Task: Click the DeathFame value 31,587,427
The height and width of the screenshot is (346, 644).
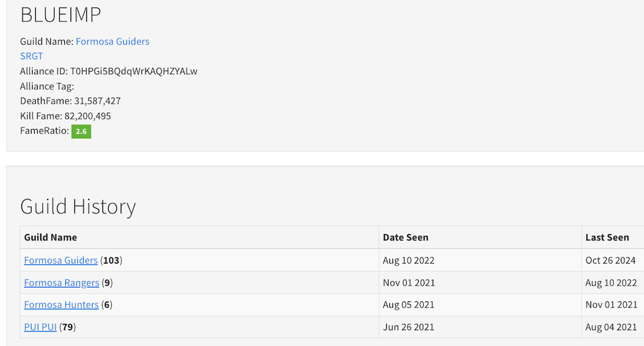Action: pyautogui.click(x=97, y=101)
